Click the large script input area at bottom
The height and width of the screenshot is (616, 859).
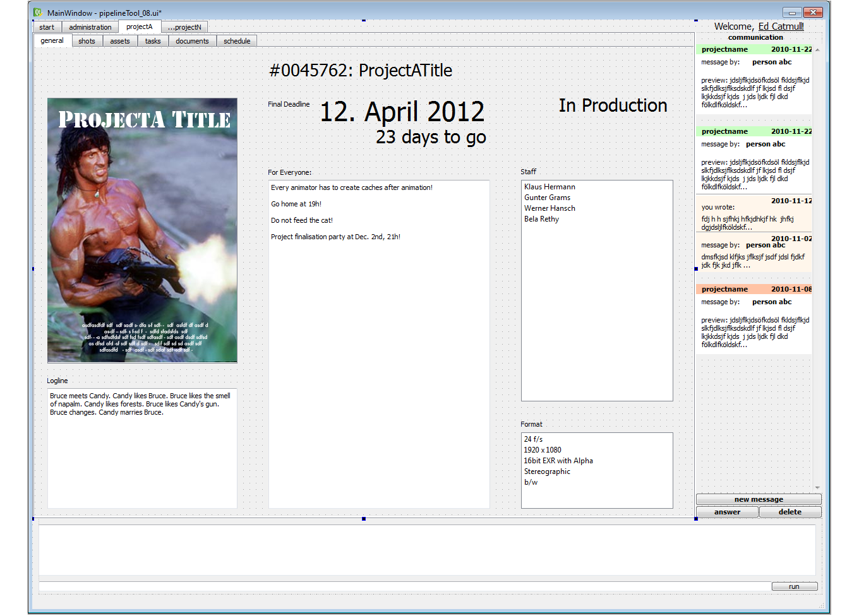pos(427,550)
